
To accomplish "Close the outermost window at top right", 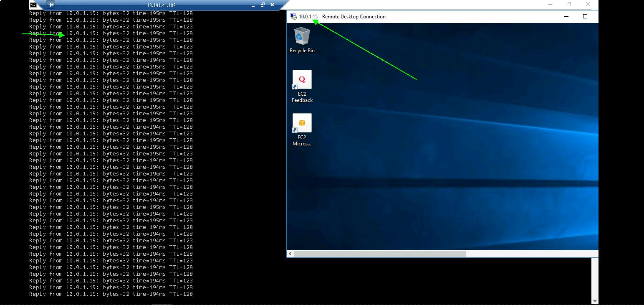I will (x=588, y=4).
